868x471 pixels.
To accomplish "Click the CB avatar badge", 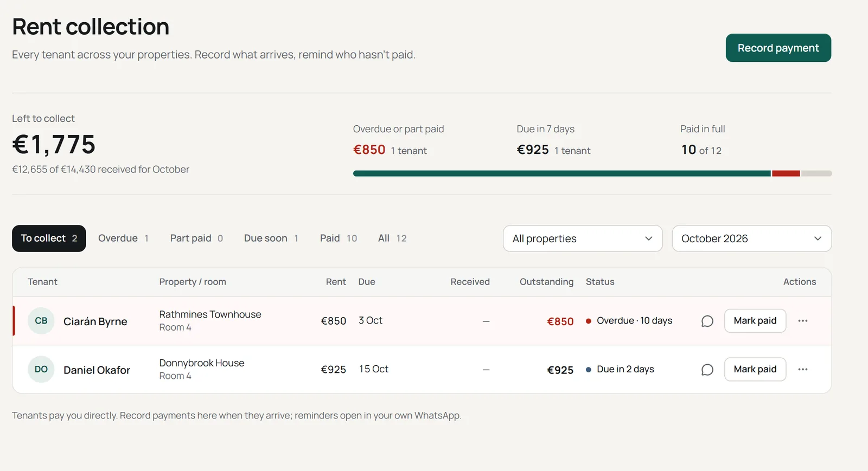I will coord(41,321).
